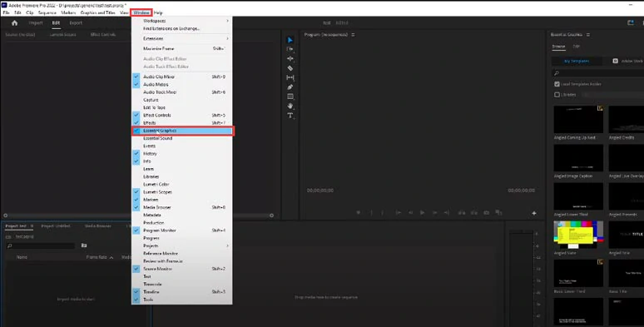The width and height of the screenshot is (644, 327).
Task: Open the Help menu
Action: (x=158, y=12)
